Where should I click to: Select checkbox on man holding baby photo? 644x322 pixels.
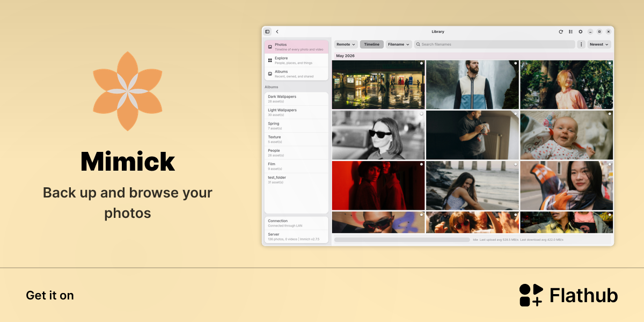(x=515, y=114)
